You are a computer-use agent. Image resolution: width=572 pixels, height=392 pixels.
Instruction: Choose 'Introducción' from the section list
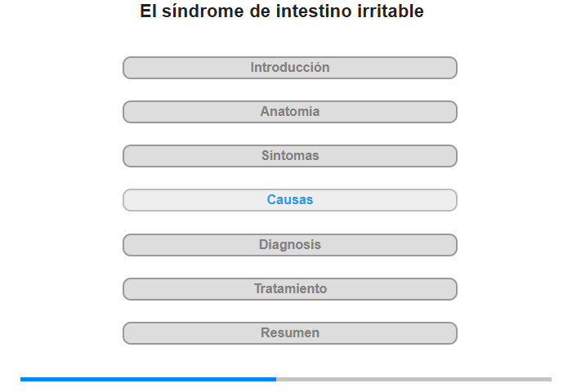(x=289, y=68)
